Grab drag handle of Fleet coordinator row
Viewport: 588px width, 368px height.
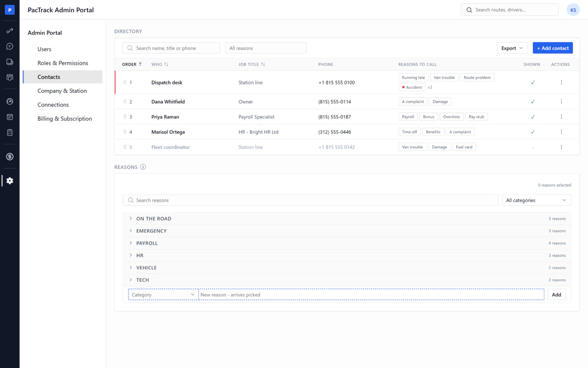click(x=125, y=147)
